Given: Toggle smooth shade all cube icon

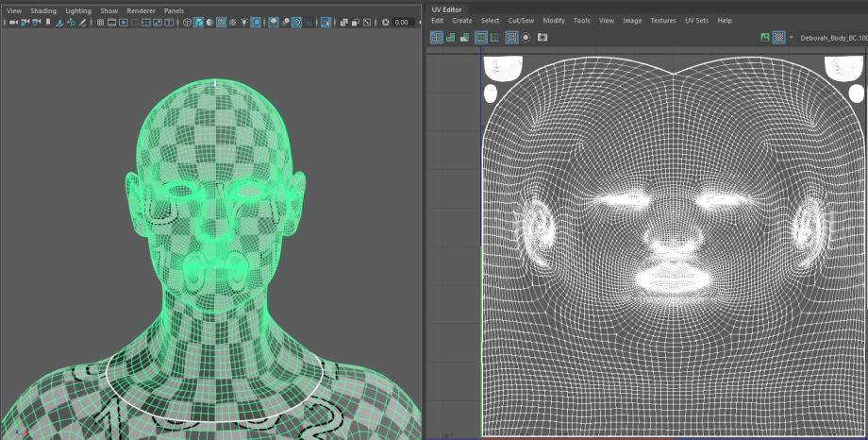Looking at the screenshot, I should click(199, 22).
